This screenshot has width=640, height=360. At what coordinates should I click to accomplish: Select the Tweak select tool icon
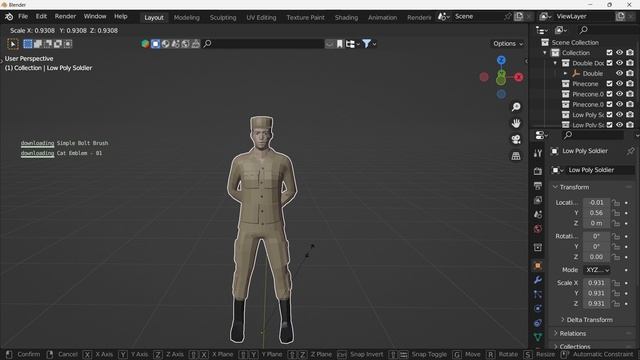[x=13, y=44]
